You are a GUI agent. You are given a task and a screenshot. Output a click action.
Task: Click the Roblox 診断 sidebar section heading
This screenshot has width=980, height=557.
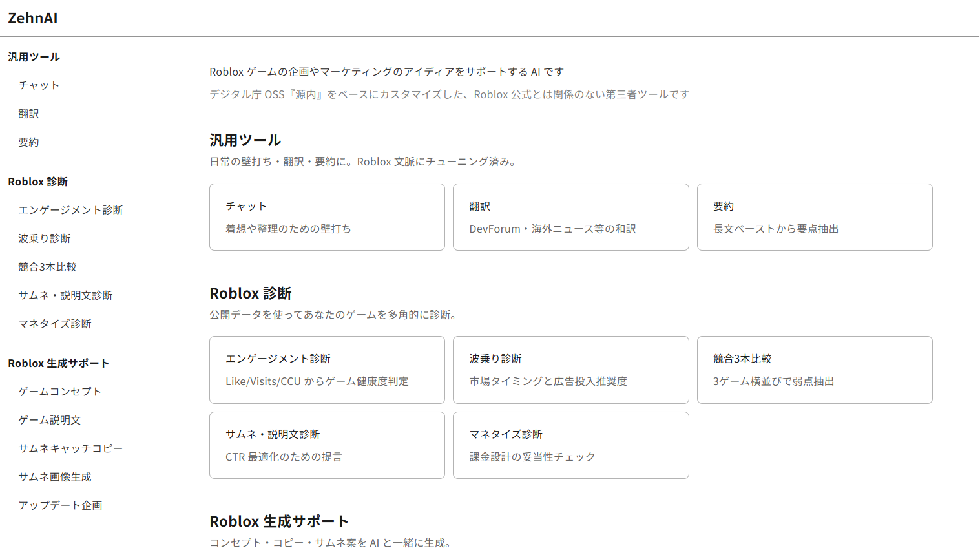(37, 182)
